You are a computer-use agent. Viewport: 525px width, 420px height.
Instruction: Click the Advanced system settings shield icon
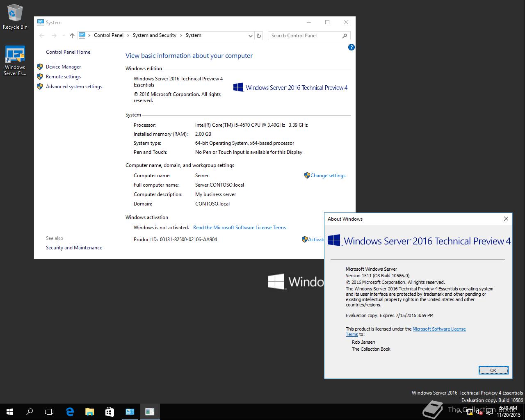tap(40, 87)
